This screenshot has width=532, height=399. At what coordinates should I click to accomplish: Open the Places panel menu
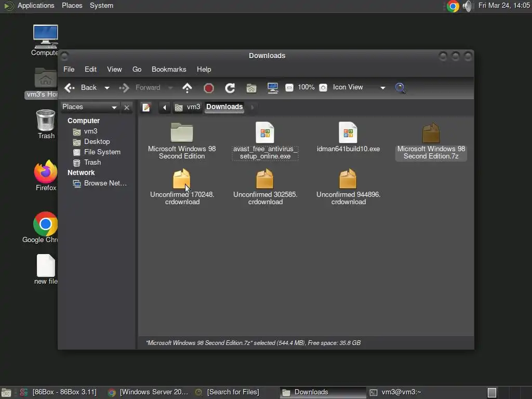click(72, 5)
